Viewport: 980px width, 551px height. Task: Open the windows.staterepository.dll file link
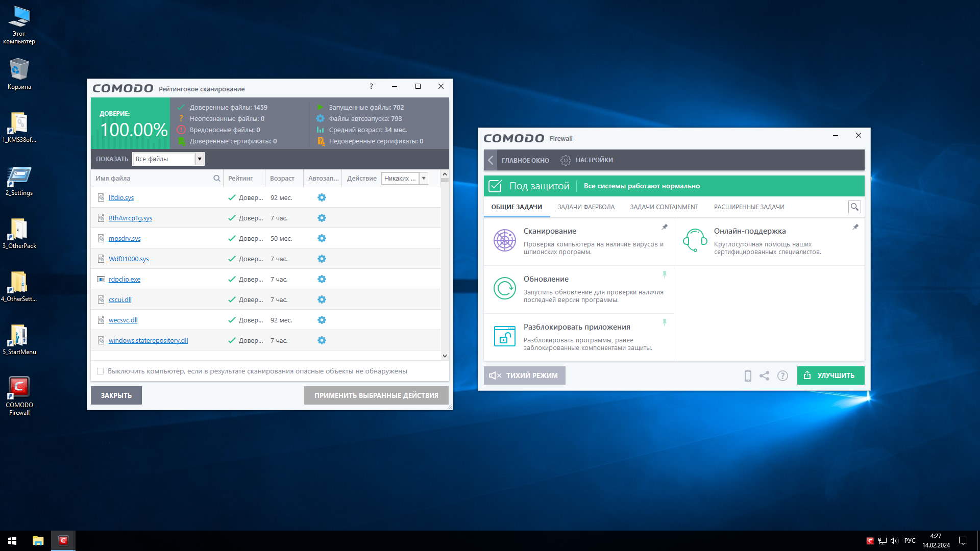click(x=148, y=341)
